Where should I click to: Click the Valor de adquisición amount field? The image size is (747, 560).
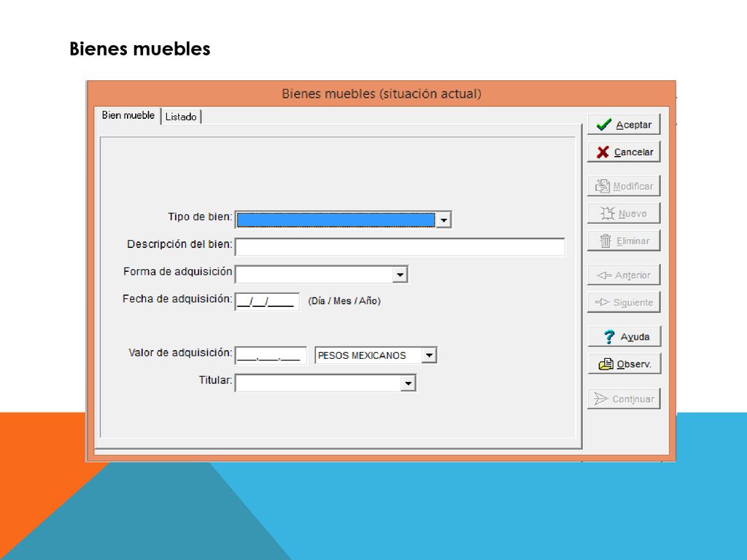(271, 356)
